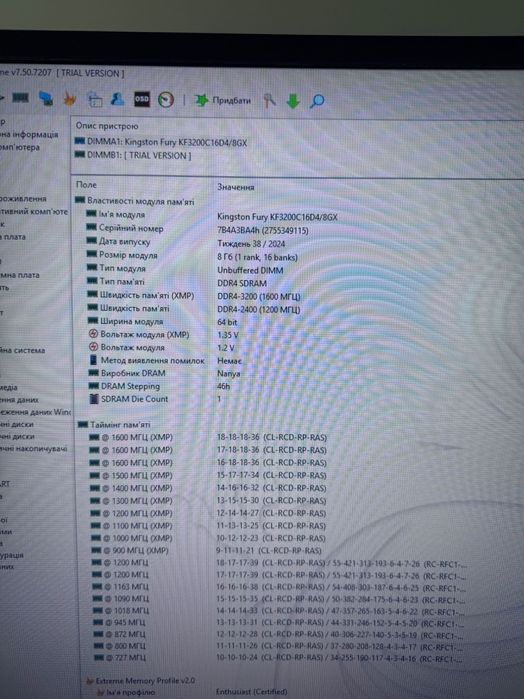Click the wrench tools toolbar icon
Viewport: 524px width, 699px height.
269,101
